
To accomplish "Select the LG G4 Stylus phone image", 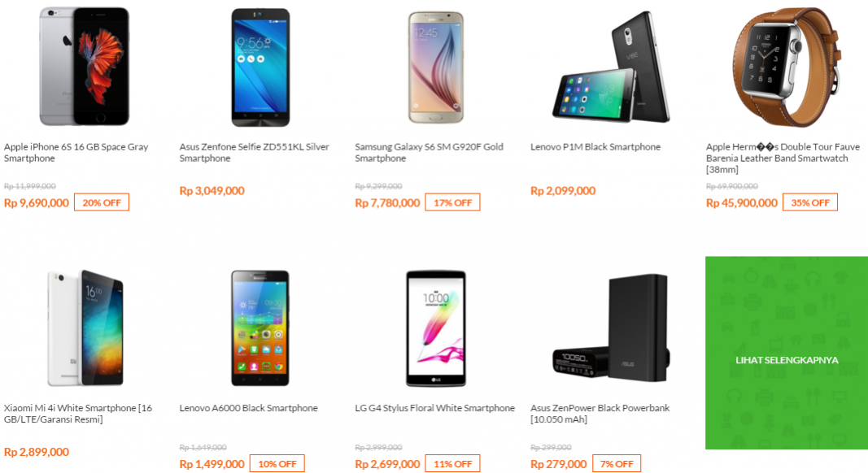I will [x=436, y=328].
